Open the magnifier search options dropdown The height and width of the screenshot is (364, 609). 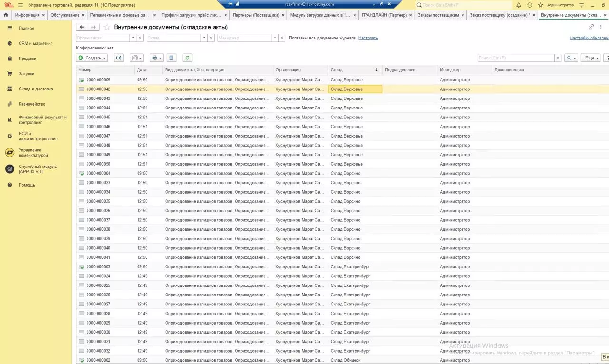pyautogui.click(x=571, y=58)
